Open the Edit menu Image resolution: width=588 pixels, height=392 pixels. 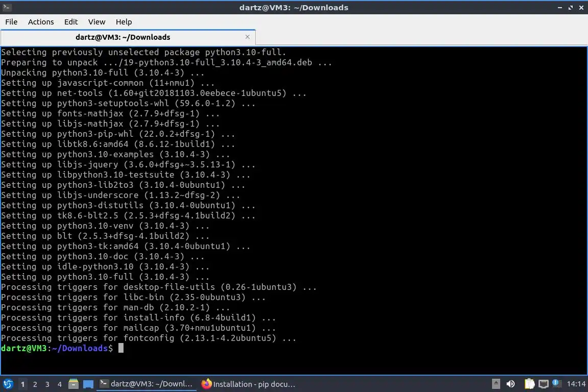pos(71,22)
